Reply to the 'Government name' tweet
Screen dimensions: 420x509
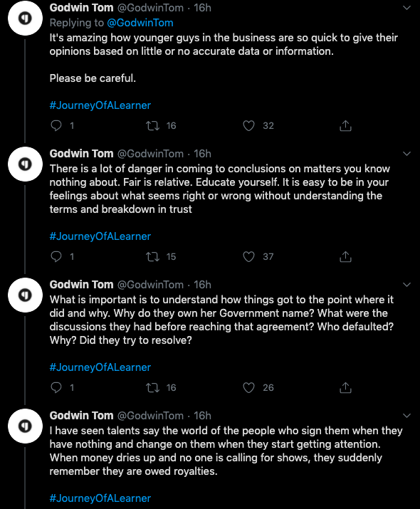[x=56, y=387]
